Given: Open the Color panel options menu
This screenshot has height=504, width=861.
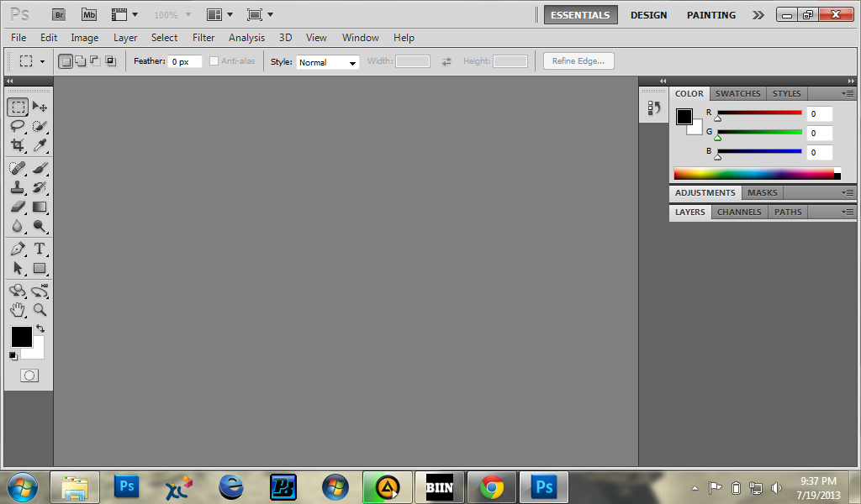Looking at the screenshot, I should pyautogui.click(x=848, y=94).
